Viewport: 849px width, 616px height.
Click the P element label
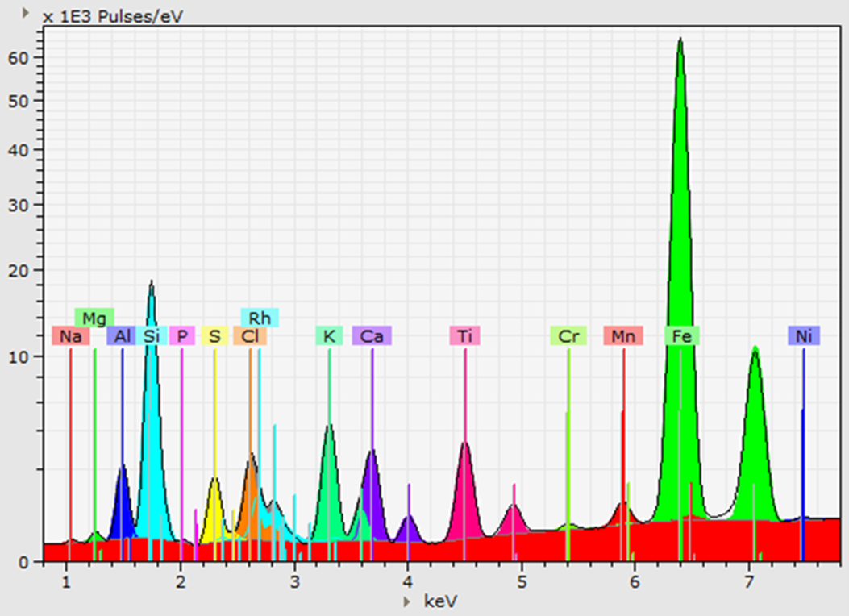point(182,336)
